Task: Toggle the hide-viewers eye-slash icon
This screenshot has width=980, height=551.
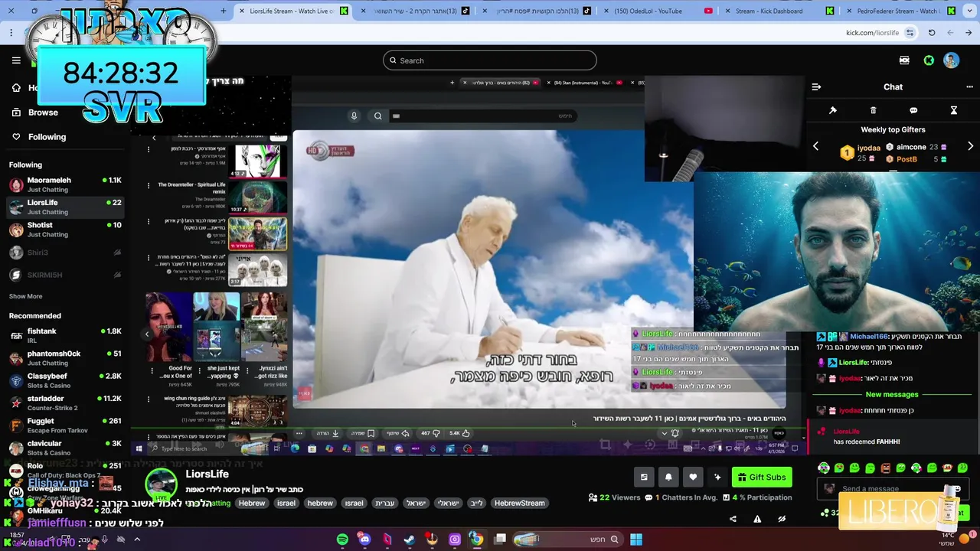Action: point(782,518)
